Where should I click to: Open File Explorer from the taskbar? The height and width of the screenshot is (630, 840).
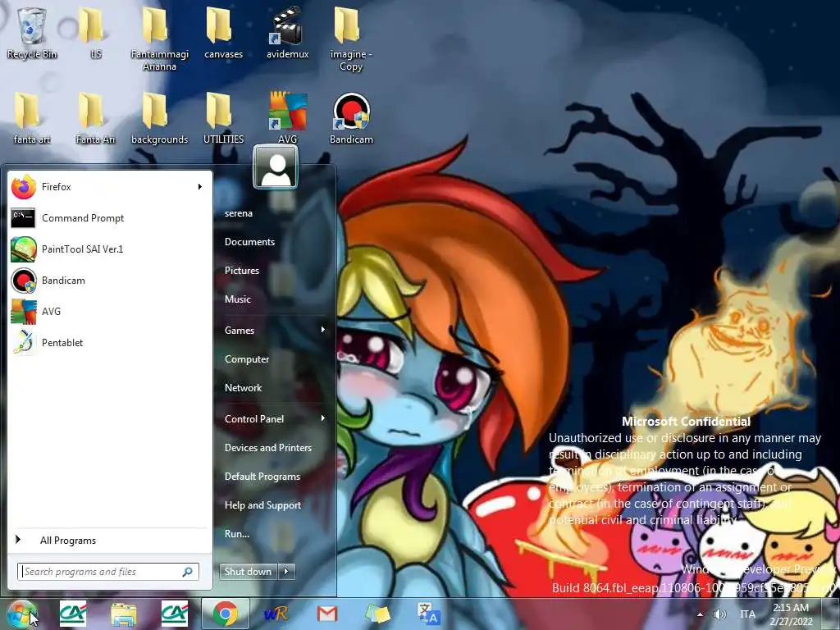[123, 614]
